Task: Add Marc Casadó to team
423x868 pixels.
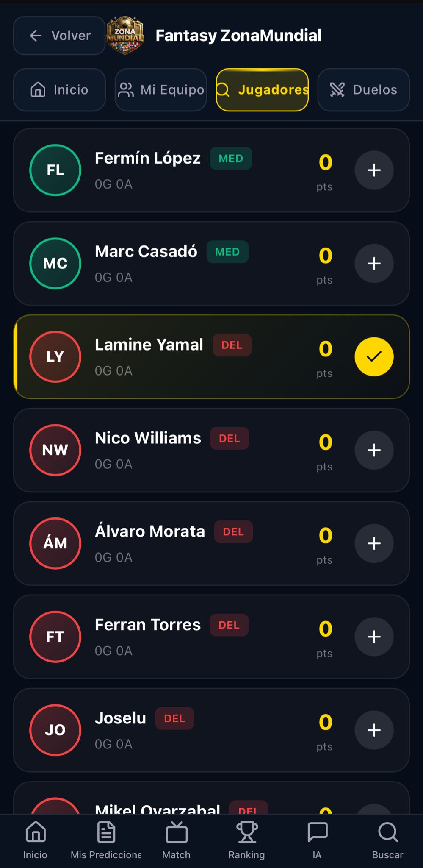Action: [x=374, y=264]
